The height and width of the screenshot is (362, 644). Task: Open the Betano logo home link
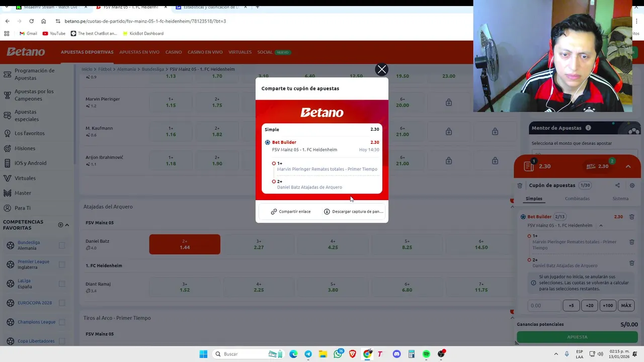(26, 52)
